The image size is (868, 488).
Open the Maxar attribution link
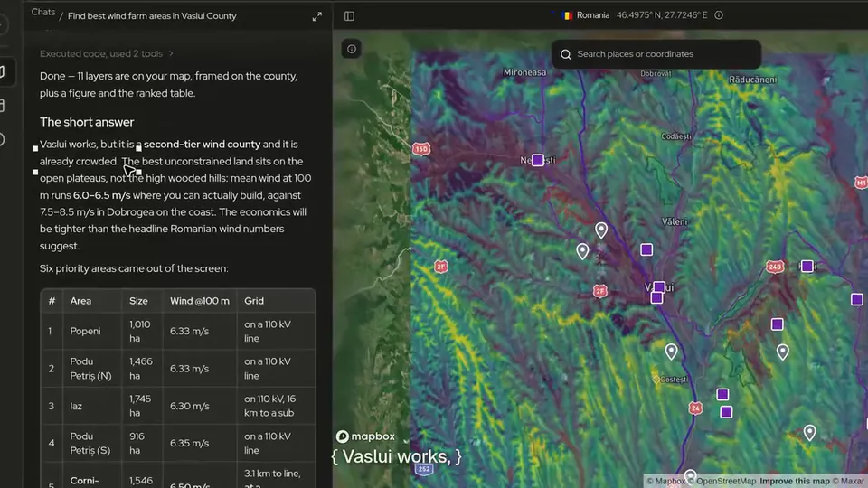848,482
